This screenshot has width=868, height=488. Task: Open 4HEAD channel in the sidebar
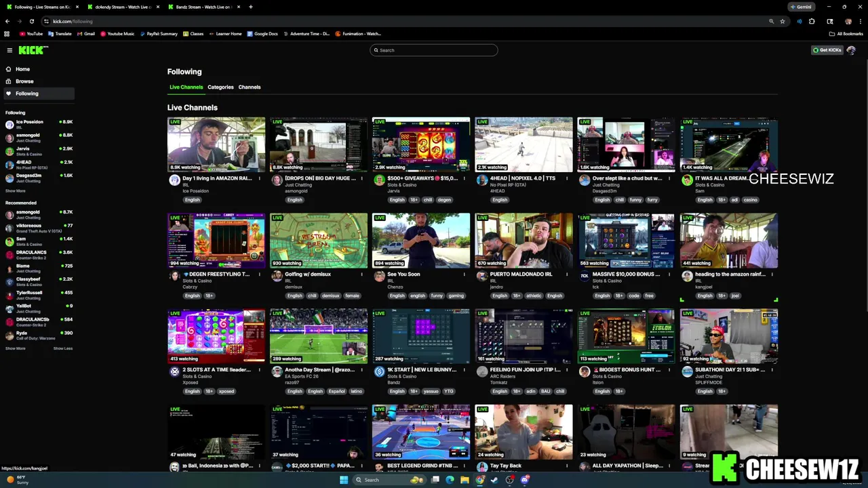tap(39, 165)
